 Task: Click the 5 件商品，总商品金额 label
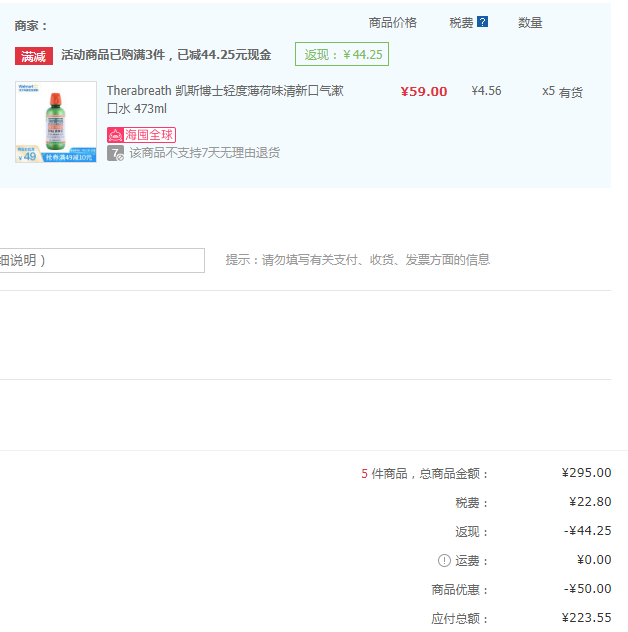[424, 474]
